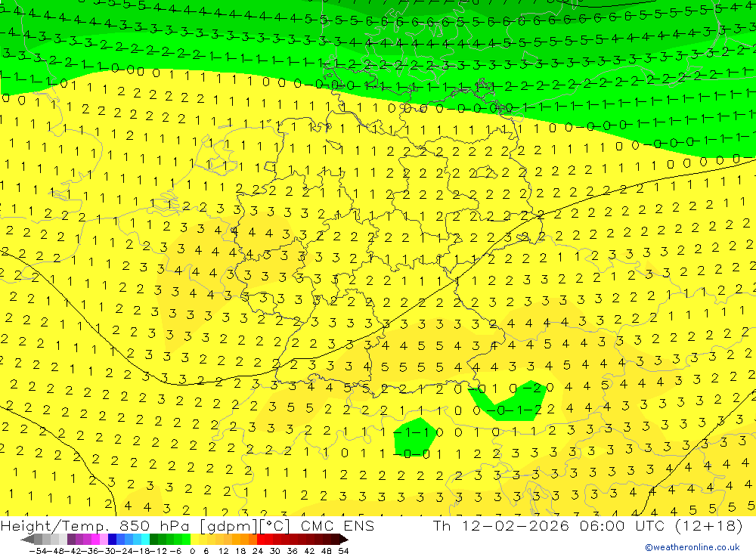Click the 'Height/Temp.' title text

point(54,526)
